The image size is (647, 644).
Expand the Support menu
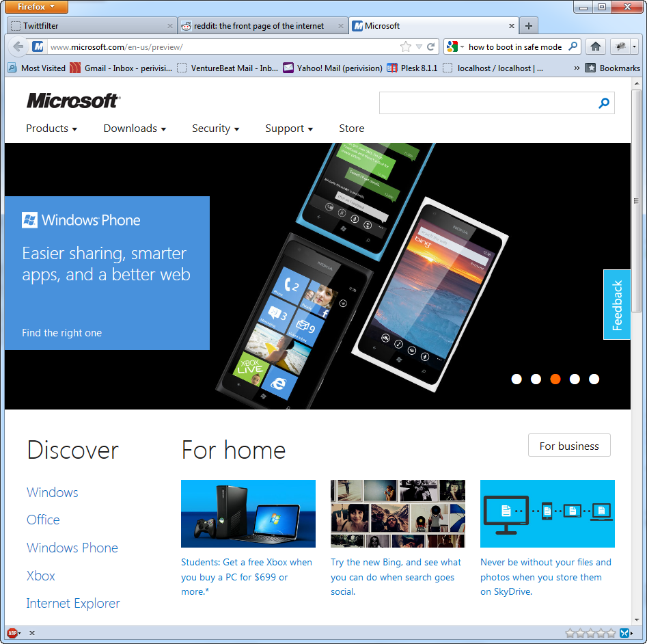point(289,129)
